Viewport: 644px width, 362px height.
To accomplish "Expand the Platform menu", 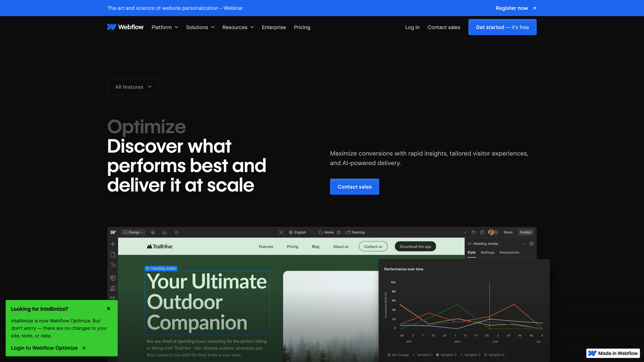I will pyautogui.click(x=165, y=27).
